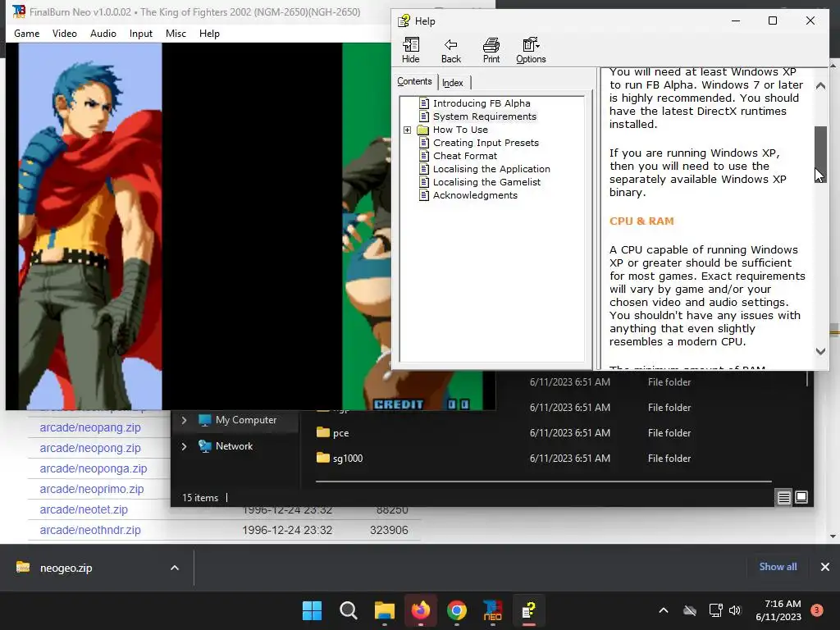Select the How To Use book

click(460, 130)
